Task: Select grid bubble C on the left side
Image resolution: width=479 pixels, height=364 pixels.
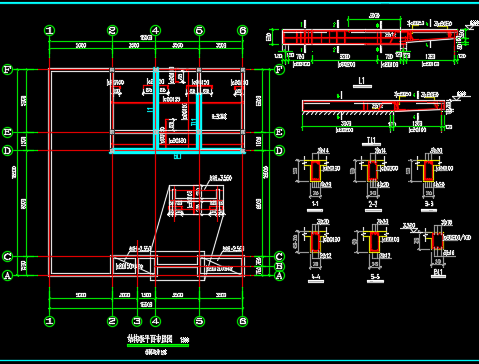Action: tap(7, 256)
